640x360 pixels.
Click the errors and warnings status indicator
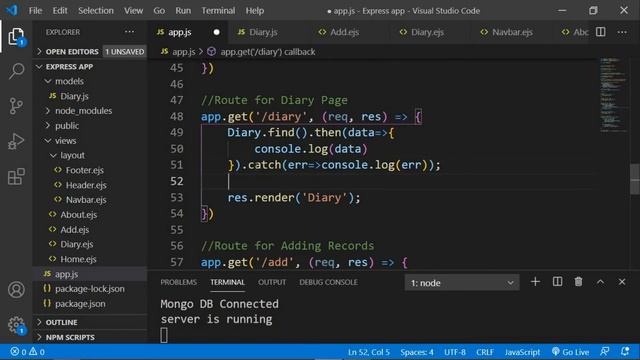point(27,351)
